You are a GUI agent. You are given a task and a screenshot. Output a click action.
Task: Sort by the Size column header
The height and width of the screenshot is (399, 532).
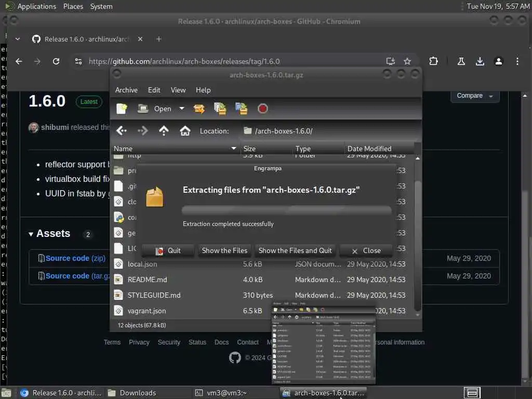click(x=266, y=149)
